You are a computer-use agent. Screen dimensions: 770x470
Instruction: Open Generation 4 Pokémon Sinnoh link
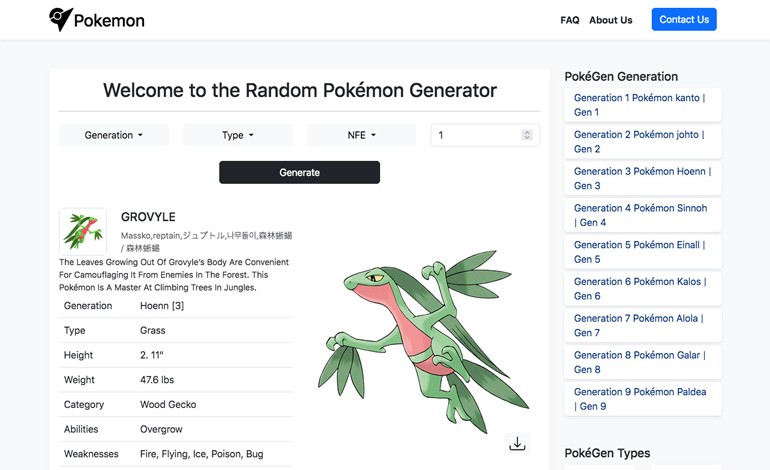click(x=643, y=215)
